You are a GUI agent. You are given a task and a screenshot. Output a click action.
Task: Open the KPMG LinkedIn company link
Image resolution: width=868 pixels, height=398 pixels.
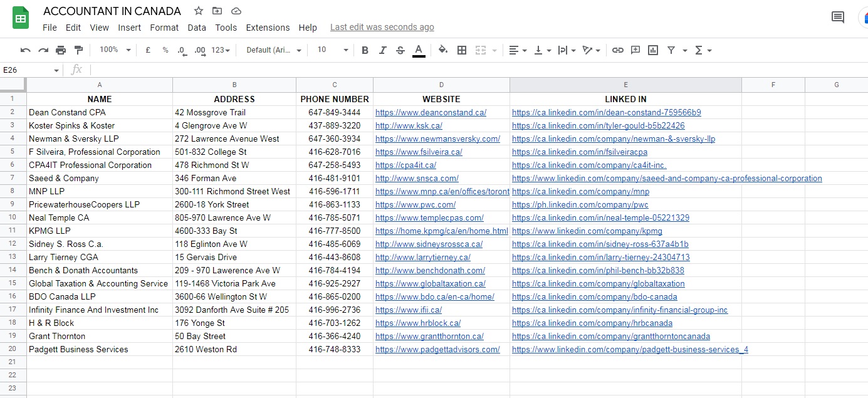tap(587, 231)
